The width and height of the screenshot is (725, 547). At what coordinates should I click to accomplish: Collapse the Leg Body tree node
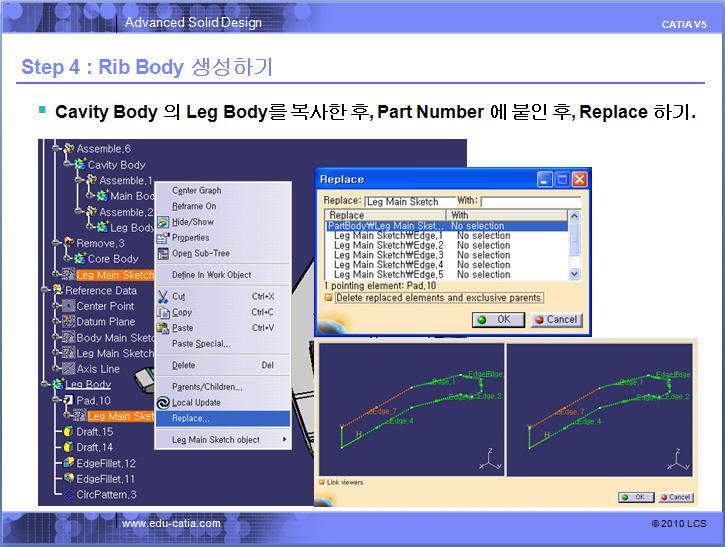tap(45, 384)
